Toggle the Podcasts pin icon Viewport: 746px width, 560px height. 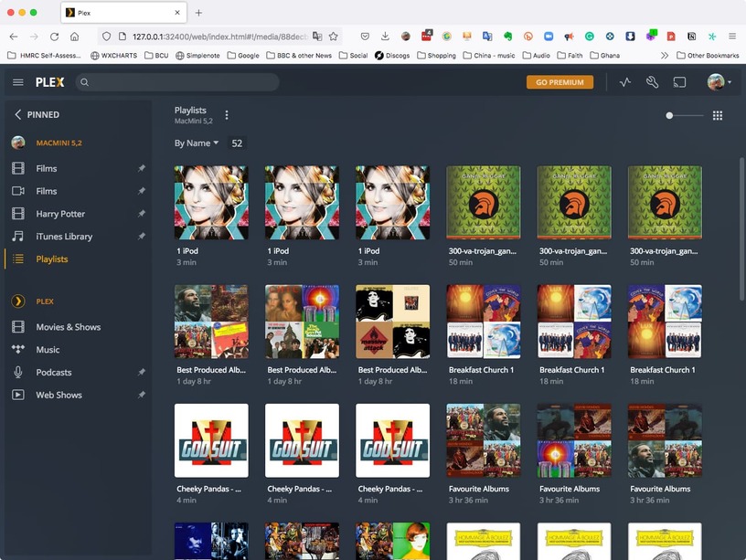pyautogui.click(x=142, y=372)
